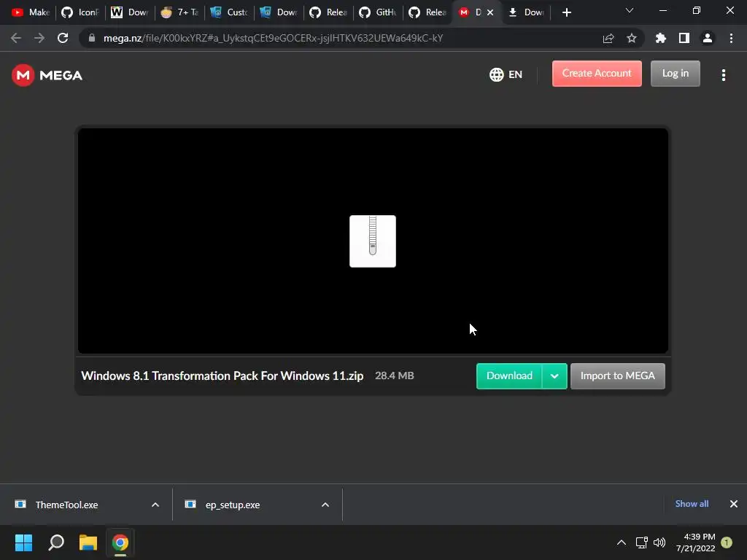The width and height of the screenshot is (747, 560).
Task: Open taskbar Search icon
Action: pos(56,542)
